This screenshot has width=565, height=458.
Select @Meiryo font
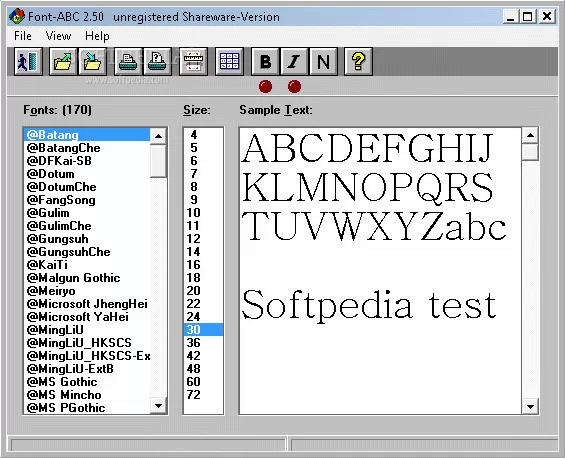click(87, 290)
